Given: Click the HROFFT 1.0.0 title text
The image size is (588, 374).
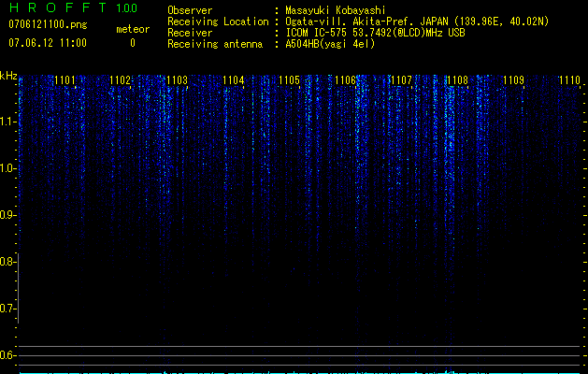Looking at the screenshot, I should (73, 7).
